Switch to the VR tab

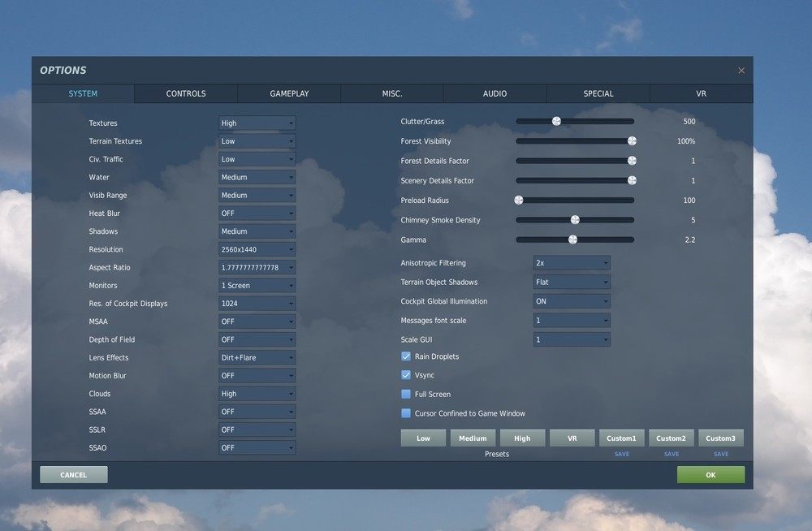coord(702,93)
